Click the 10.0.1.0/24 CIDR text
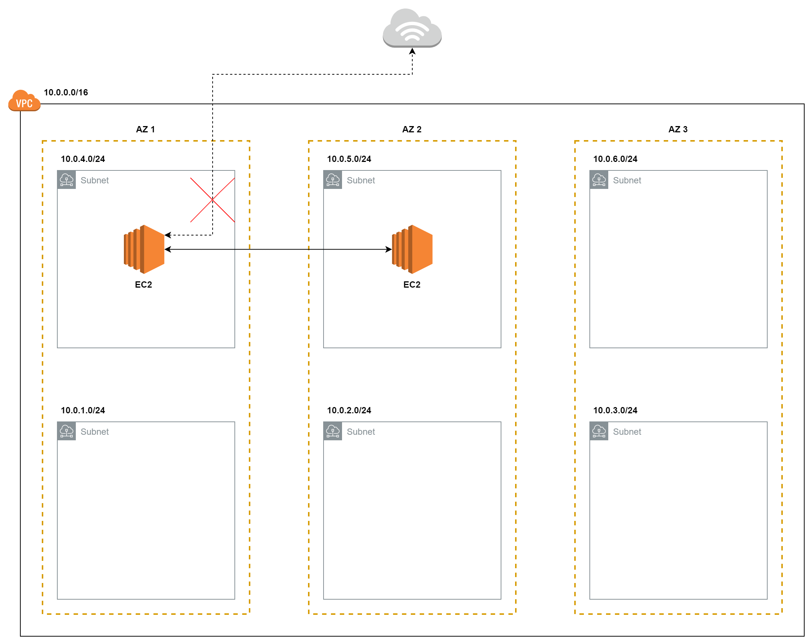 click(83, 410)
